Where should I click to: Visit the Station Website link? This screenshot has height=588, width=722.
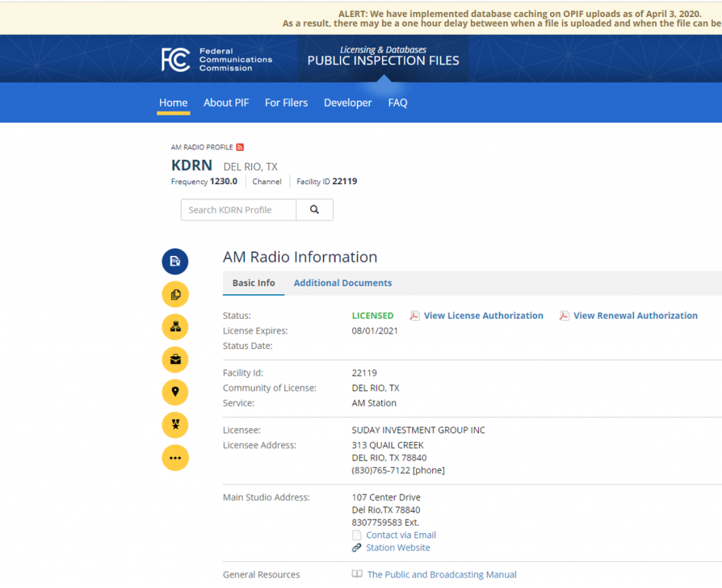pyautogui.click(x=398, y=548)
